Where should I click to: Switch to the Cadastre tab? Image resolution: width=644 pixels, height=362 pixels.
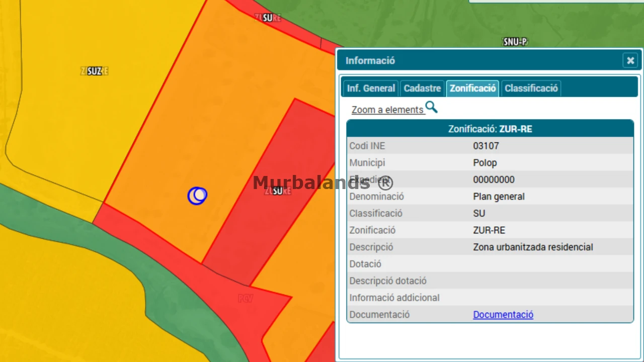(422, 88)
